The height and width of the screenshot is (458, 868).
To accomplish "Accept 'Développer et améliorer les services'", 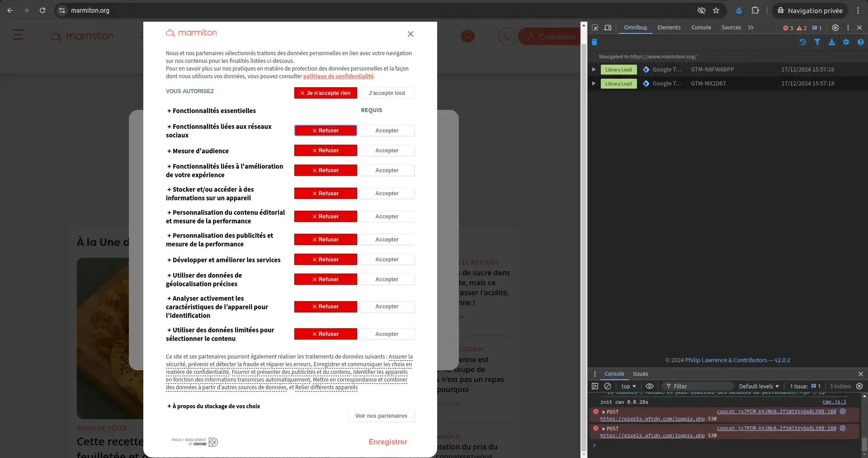I will 387,260.
